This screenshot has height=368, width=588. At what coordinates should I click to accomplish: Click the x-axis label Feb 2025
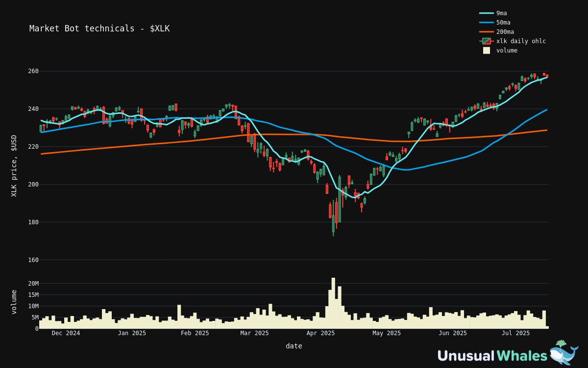[x=195, y=333]
